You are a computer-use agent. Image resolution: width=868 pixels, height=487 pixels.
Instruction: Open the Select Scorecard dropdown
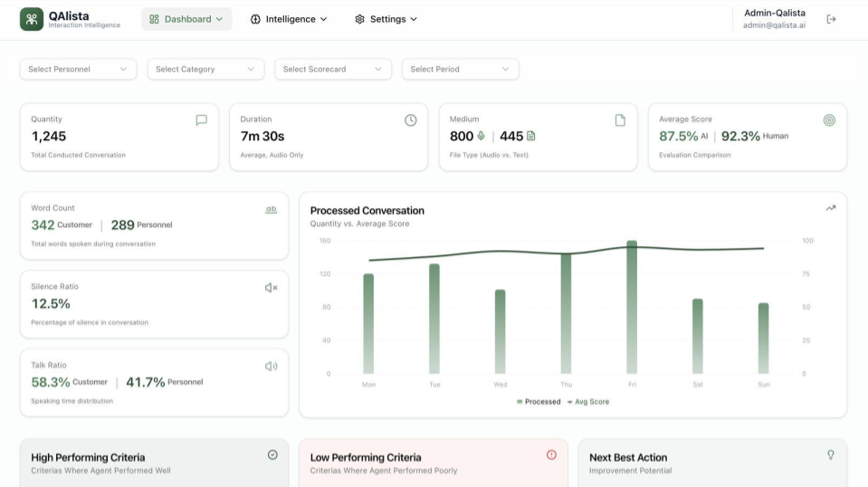333,69
